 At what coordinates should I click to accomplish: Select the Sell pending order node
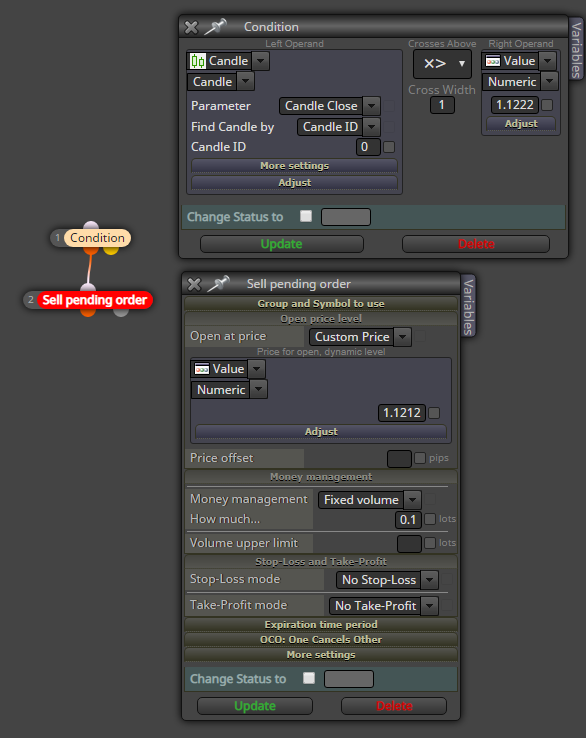pyautogui.click(x=95, y=300)
